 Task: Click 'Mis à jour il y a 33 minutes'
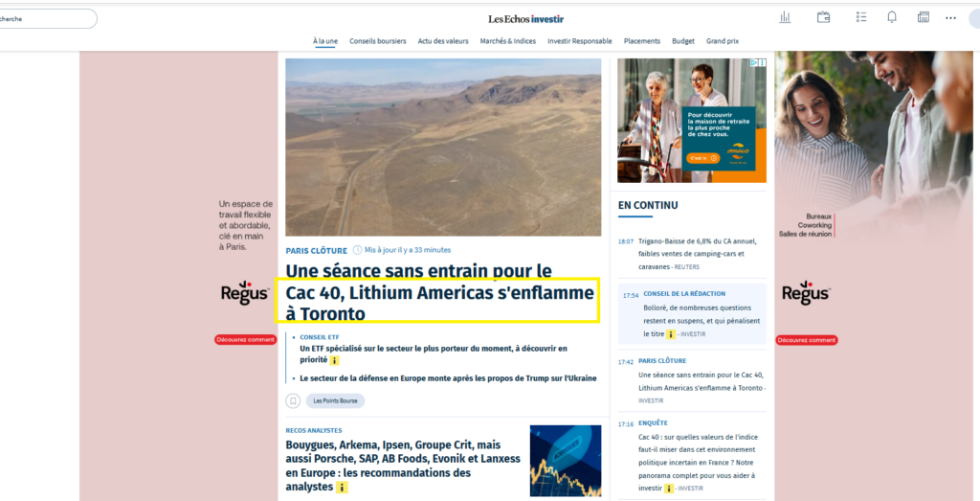(408, 250)
